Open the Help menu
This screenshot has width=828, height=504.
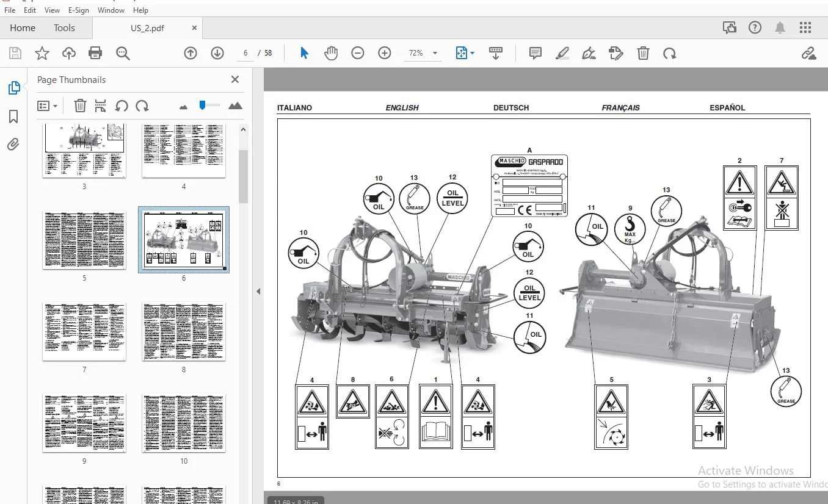tap(140, 10)
